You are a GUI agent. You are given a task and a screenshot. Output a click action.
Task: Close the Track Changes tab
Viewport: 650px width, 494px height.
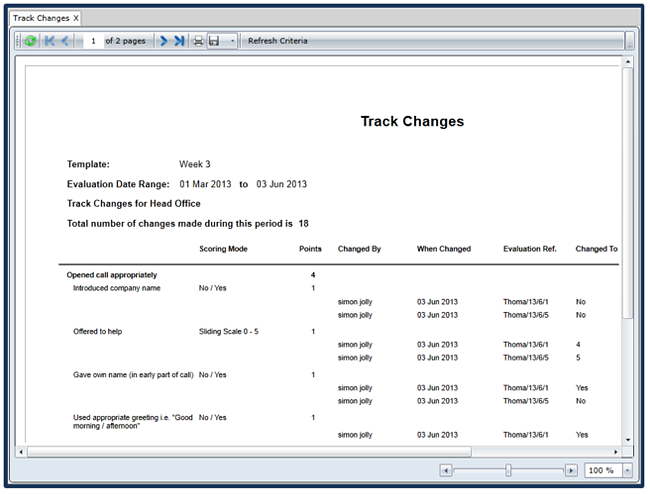click(x=76, y=18)
